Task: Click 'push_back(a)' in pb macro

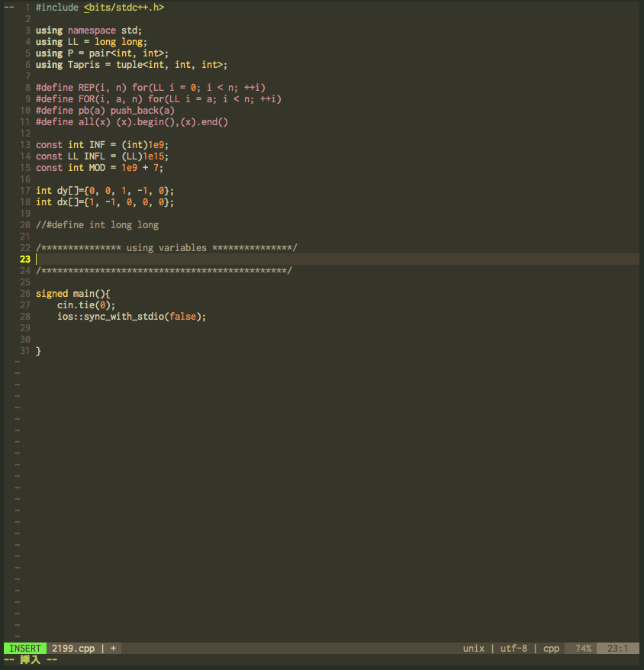Action: click(142, 111)
